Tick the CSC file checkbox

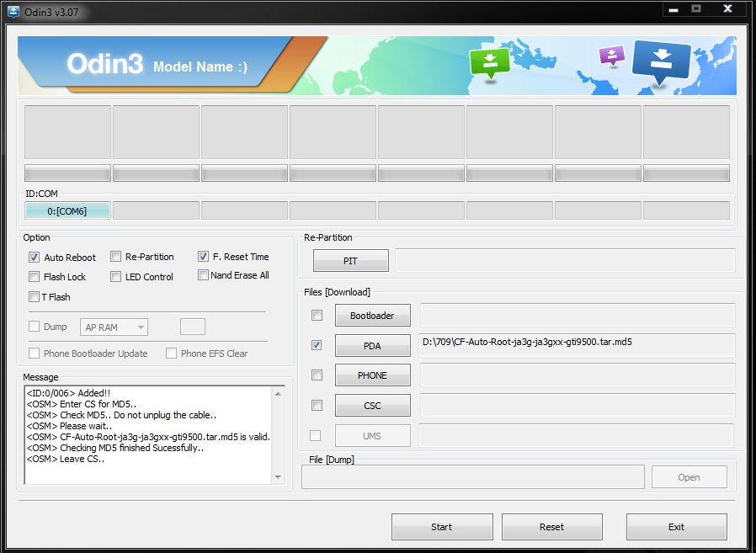click(317, 406)
